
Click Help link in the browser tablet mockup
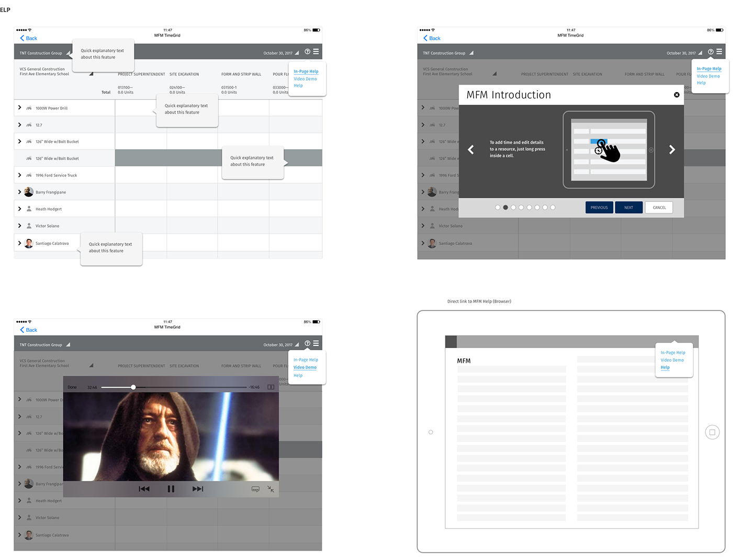coord(665,367)
